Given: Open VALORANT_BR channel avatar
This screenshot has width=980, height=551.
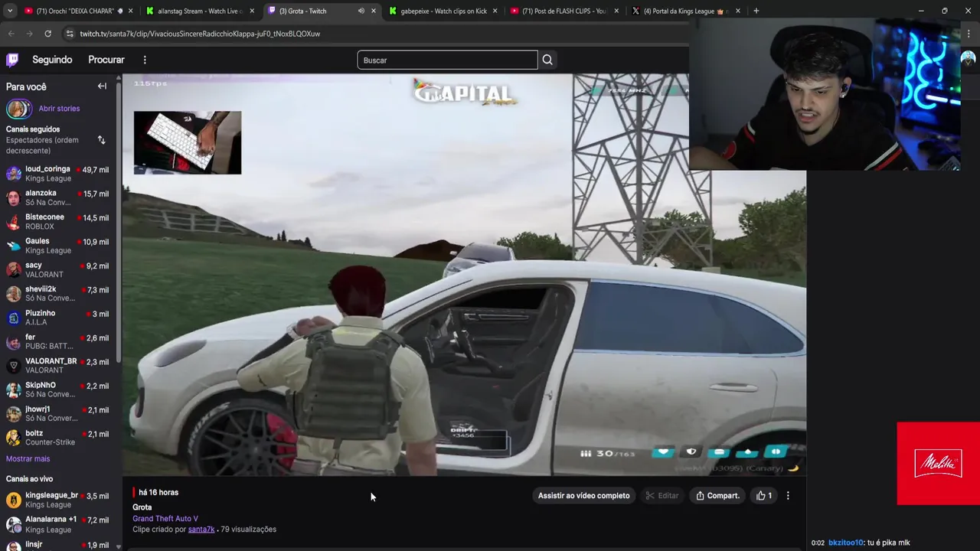Looking at the screenshot, I should click(x=14, y=366).
